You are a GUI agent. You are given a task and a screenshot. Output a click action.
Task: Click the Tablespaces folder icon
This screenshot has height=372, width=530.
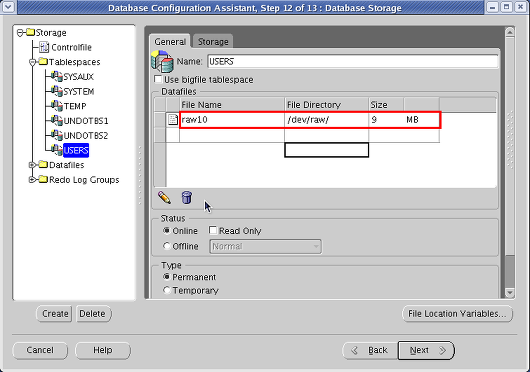click(x=43, y=61)
